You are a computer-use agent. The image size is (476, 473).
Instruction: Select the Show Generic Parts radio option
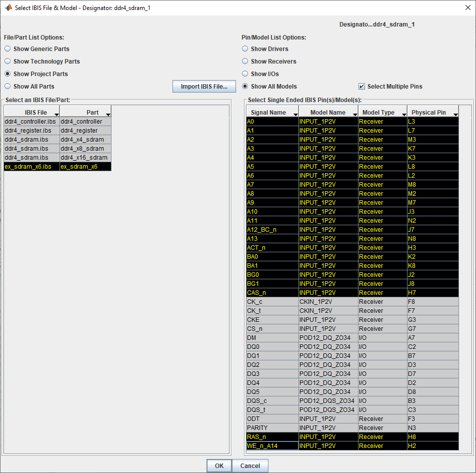click(x=7, y=49)
